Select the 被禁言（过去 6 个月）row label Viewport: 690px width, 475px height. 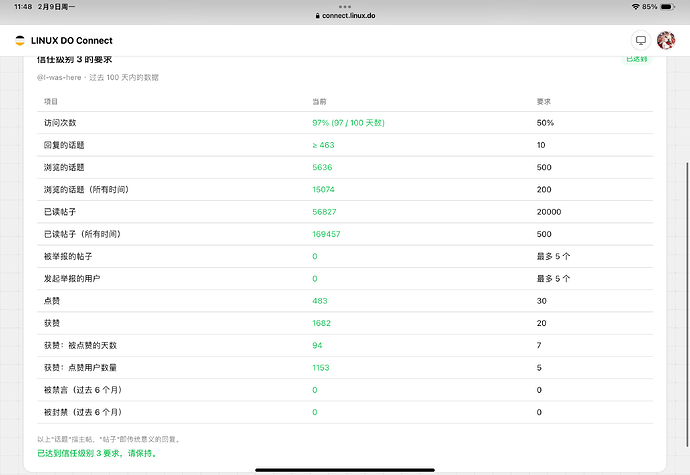(83, 390)
